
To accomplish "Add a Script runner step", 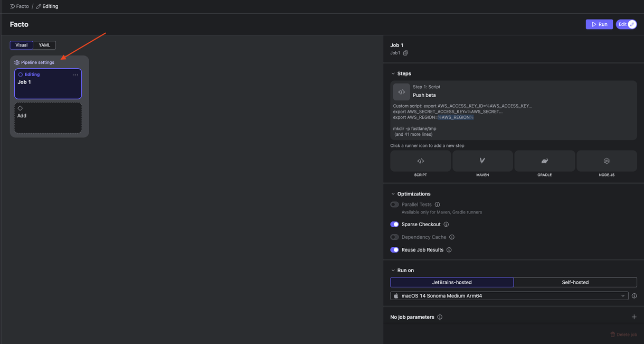I will [x=421, y=161].
